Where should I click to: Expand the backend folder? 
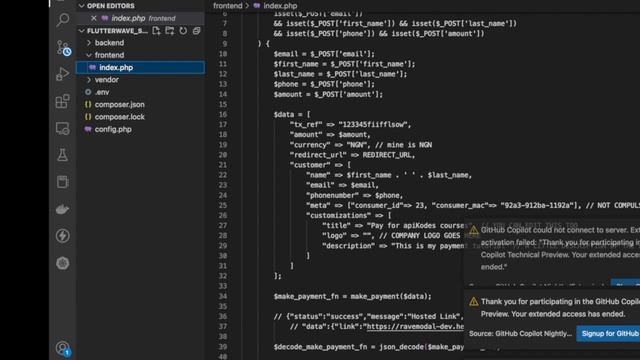tap(89, 43)
